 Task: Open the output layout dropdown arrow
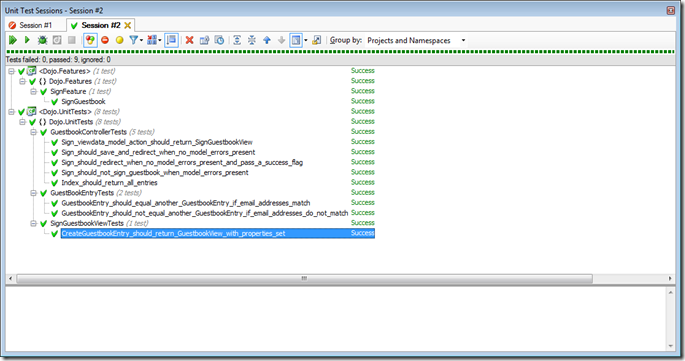pyautogui.click(x=305, y=40)
